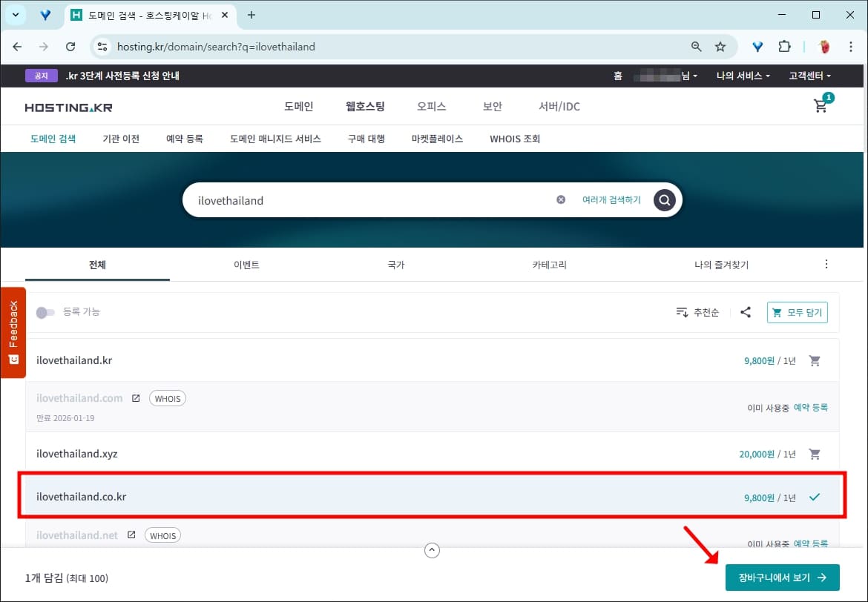Click WHOIS button for ilovethailand.net
This screenshot has width=868, height=602.
[162, 535]
